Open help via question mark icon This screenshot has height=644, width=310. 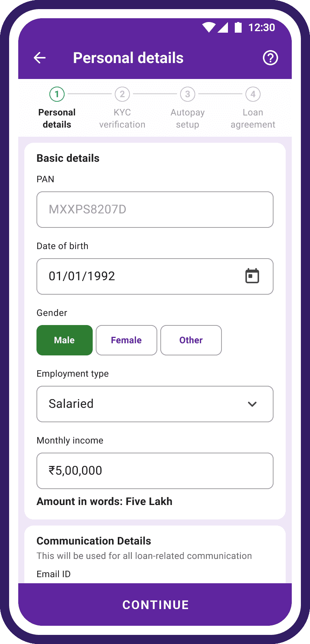point(270,58)
